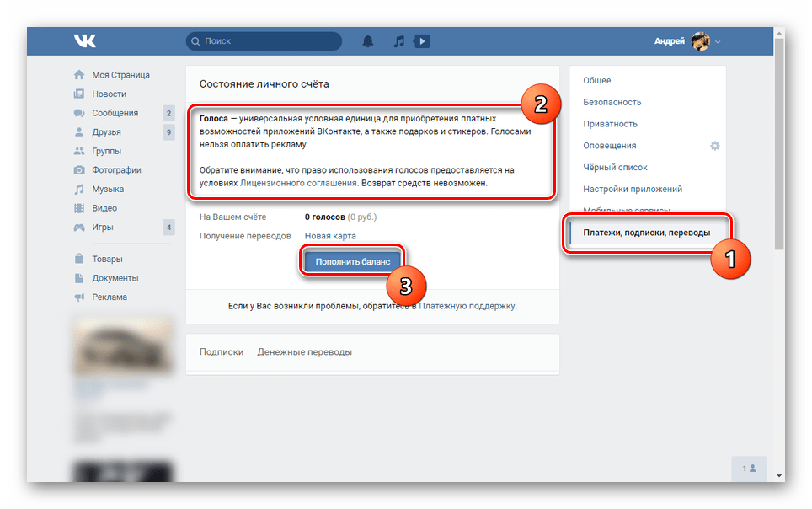Click the friends counter badge 9

point(168,132)
